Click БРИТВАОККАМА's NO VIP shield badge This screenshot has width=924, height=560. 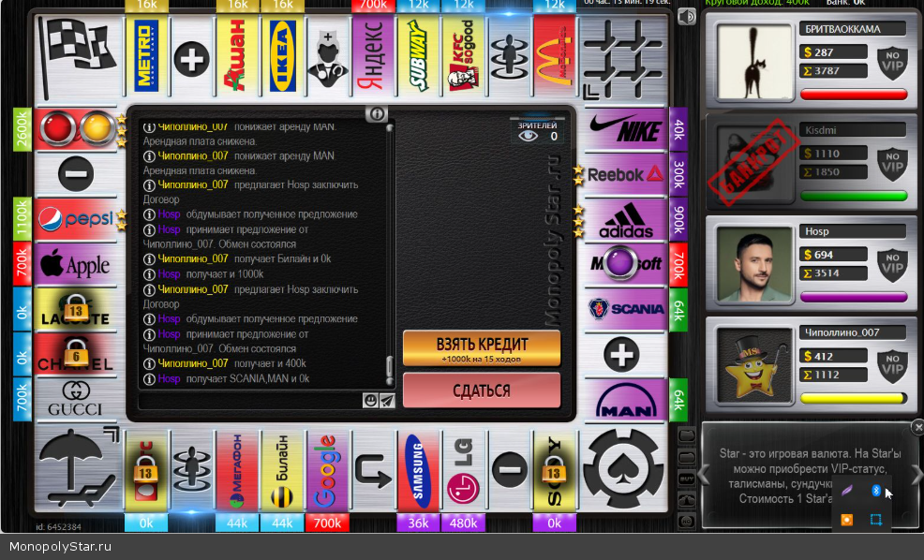(892, 62)
